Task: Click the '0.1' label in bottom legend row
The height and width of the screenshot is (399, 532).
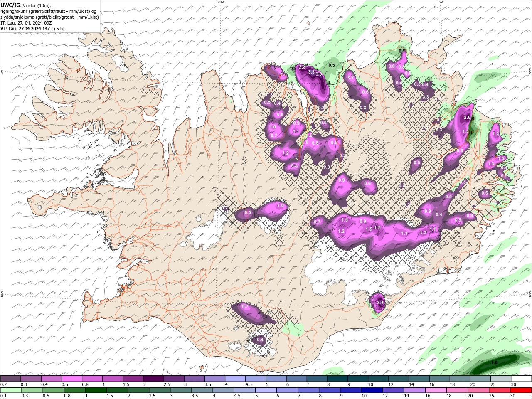Action: pos(3,396)
